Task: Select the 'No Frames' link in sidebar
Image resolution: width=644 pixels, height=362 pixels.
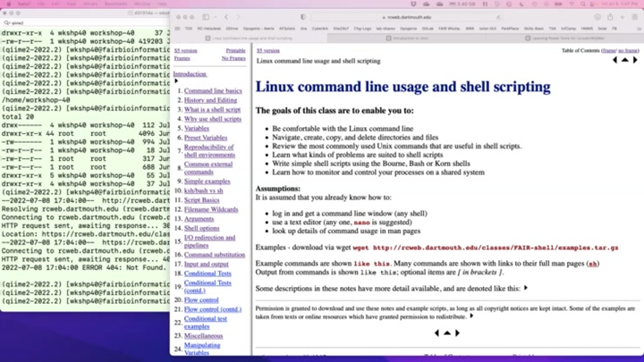Action: tap(233, 58)
